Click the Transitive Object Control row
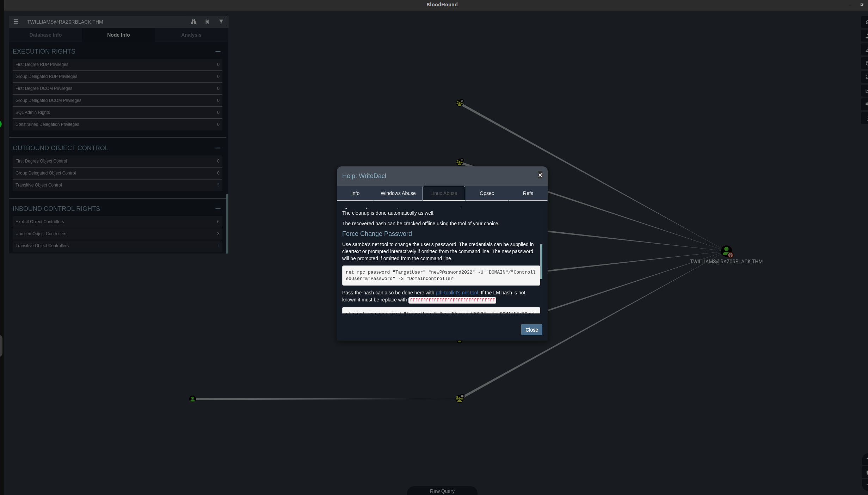Image resolution: width=868 pixels, height=495 pixels. pos(117,185)
